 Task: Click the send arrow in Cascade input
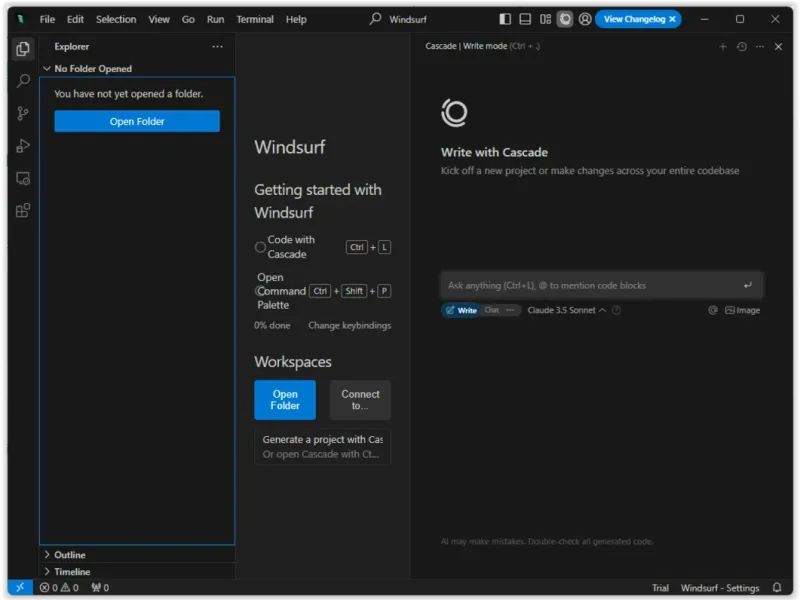747,285
